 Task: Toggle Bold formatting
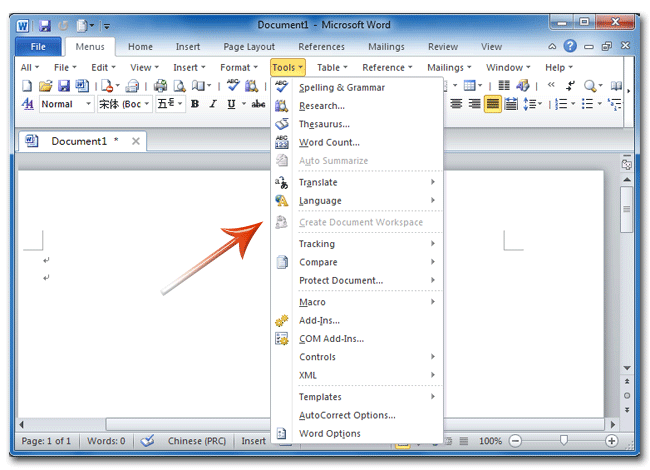point(195,104)
